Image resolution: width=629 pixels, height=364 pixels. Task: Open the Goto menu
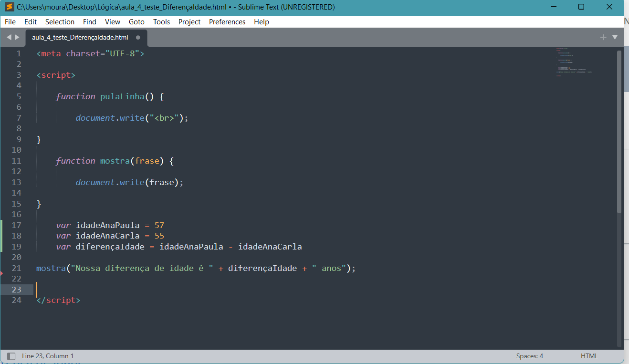136,22
